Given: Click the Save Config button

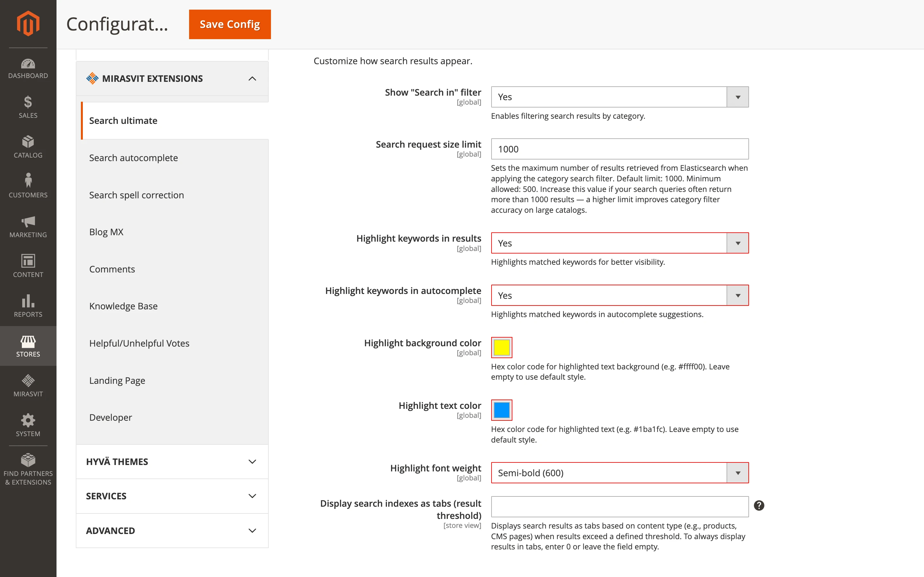Looking at the screenshot, I should (229, 24).
